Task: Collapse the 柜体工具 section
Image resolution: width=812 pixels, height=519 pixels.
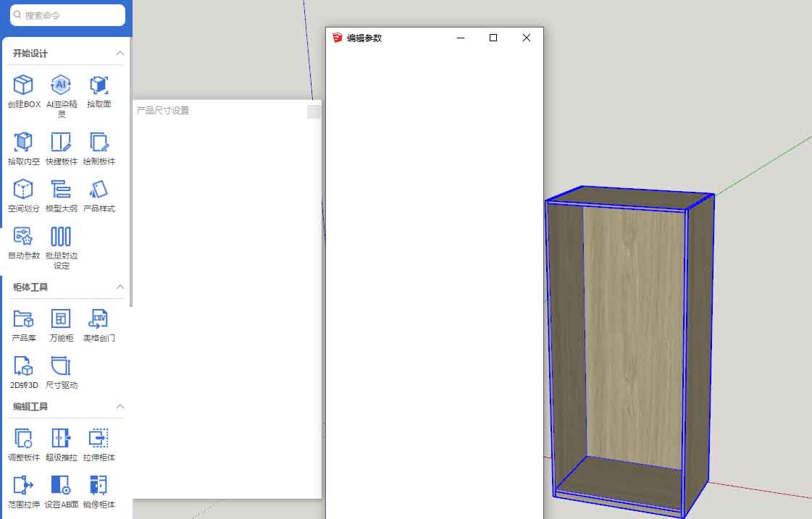Action: coord(120,287)
